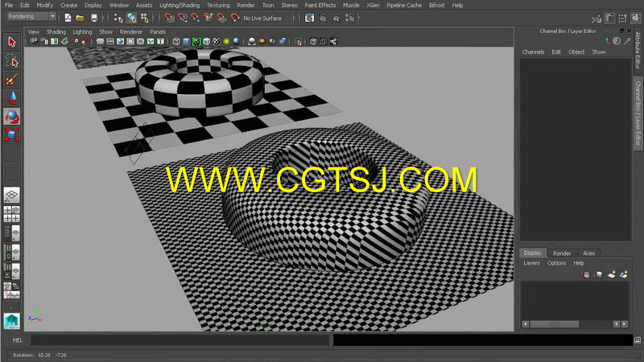Create layer and assign selected objects

pyautogui.click(x=624, y=274)
